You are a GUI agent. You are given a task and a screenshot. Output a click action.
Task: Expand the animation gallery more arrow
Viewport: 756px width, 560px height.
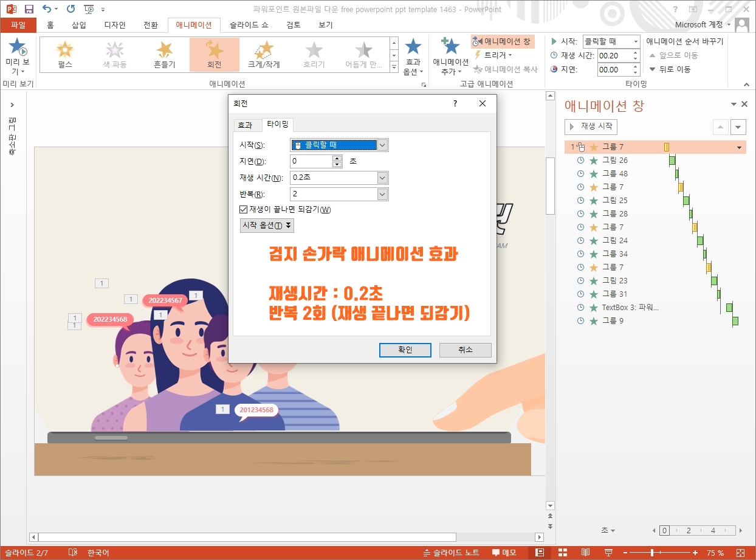point(394,67)
